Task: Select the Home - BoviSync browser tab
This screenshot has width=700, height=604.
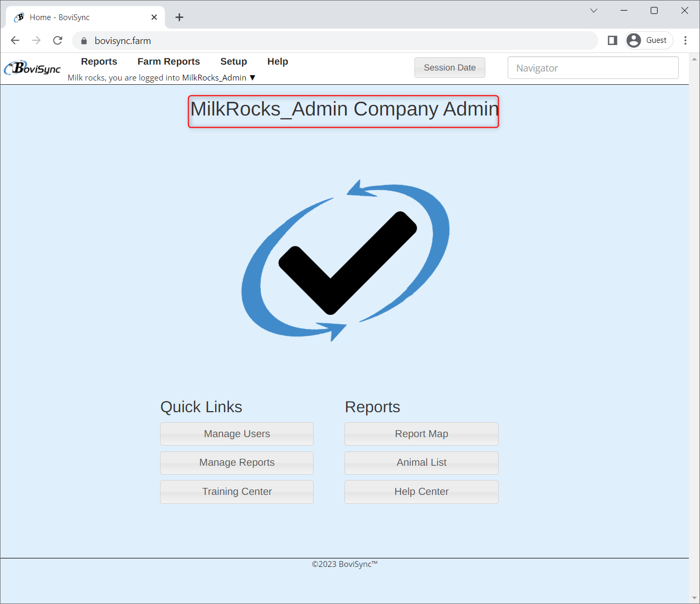Action: (x=85, y=17)
